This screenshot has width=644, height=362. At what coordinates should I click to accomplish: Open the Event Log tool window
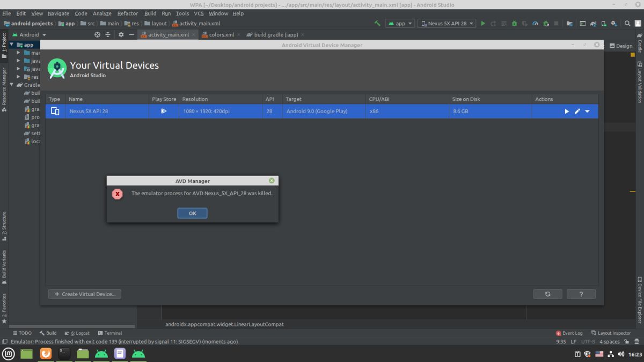click(569, 333)
